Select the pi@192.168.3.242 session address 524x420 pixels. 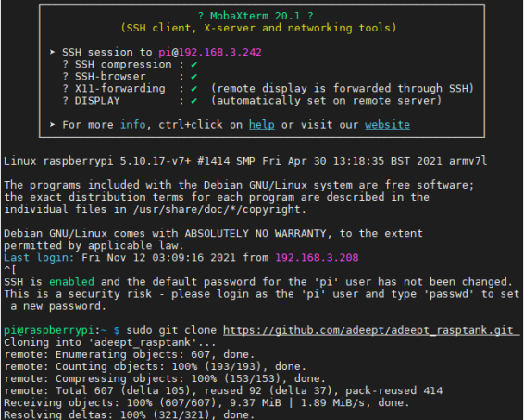point(210,52)
